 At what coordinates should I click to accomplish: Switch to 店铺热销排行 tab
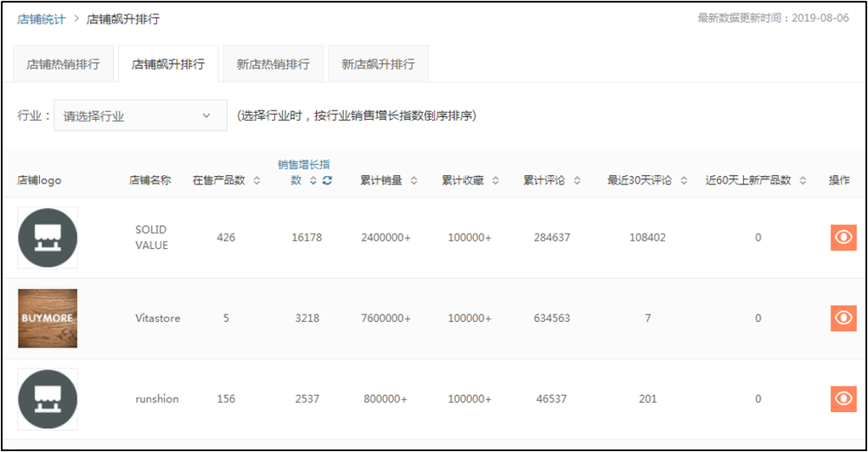pyautogui.click(x=64, y=64)
